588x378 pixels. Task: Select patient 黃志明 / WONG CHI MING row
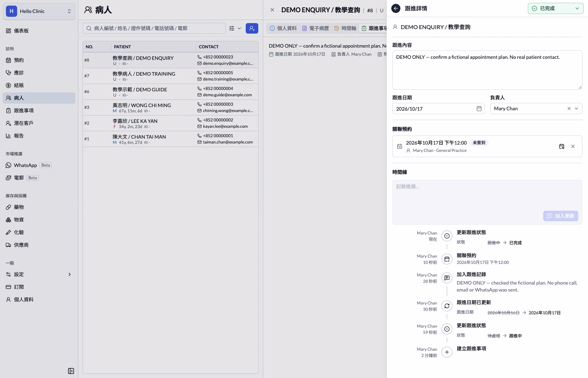[x=171, y=107]
